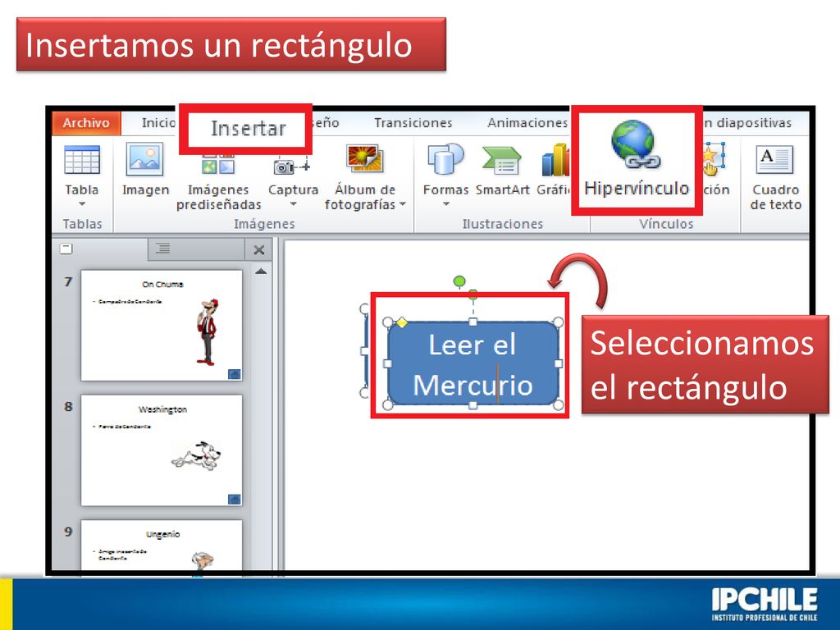Click the Leer el Mercurio rectangle
The height and width of the screenshot is (630, 840).
[472, 363]
